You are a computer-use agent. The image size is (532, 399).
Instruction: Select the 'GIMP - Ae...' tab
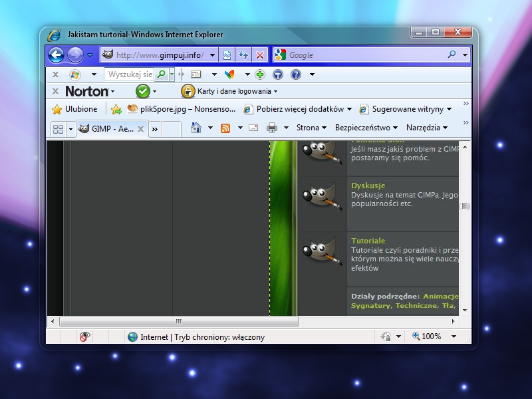click(112, 129)
